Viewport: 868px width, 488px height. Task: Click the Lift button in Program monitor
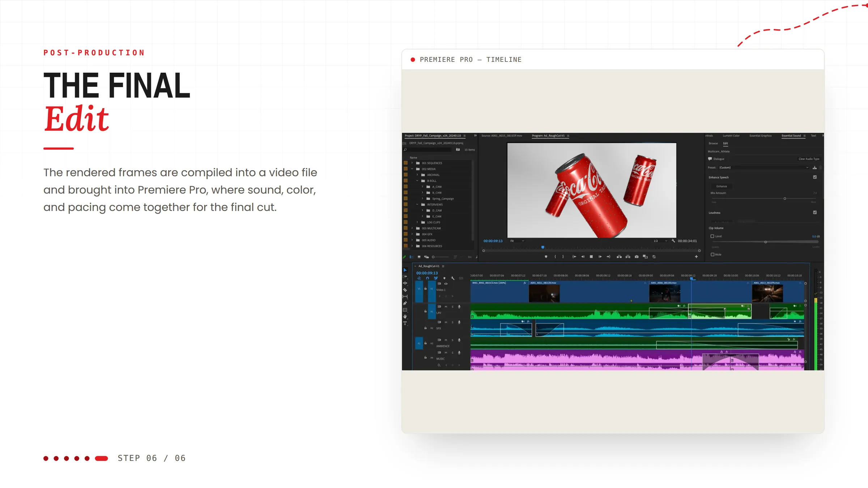click(619, 257)
